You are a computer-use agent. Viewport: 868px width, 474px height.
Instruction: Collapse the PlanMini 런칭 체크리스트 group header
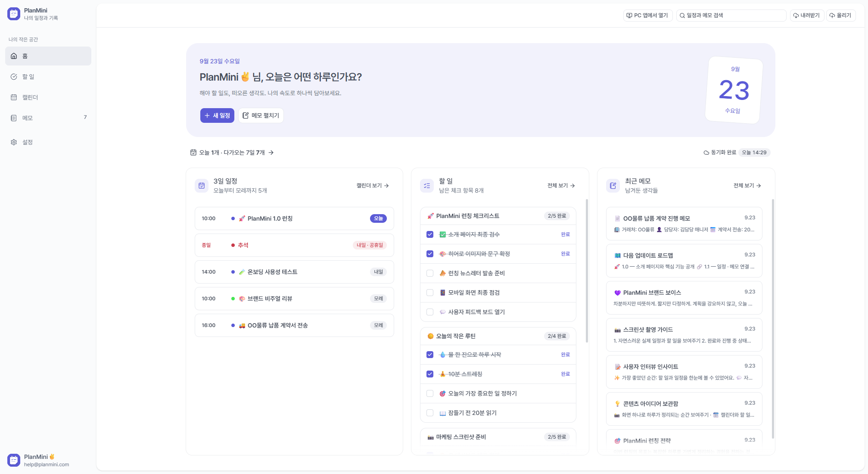[498, 216]
